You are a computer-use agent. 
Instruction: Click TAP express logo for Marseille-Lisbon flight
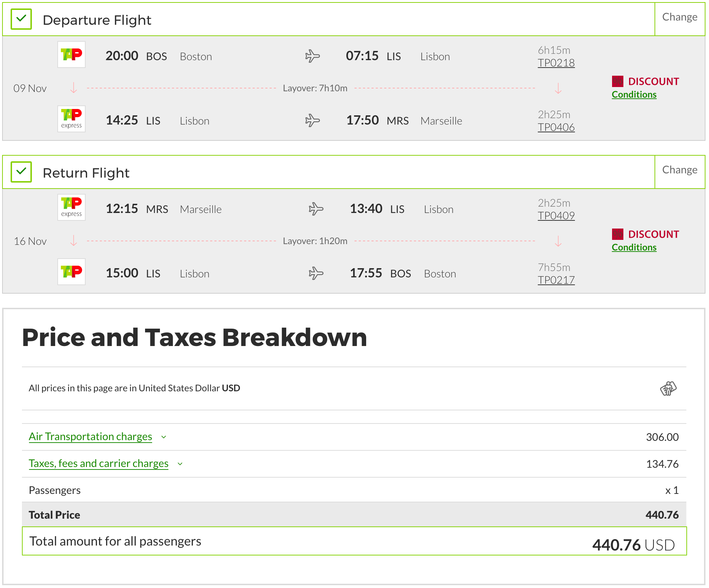tap(71, 207)
